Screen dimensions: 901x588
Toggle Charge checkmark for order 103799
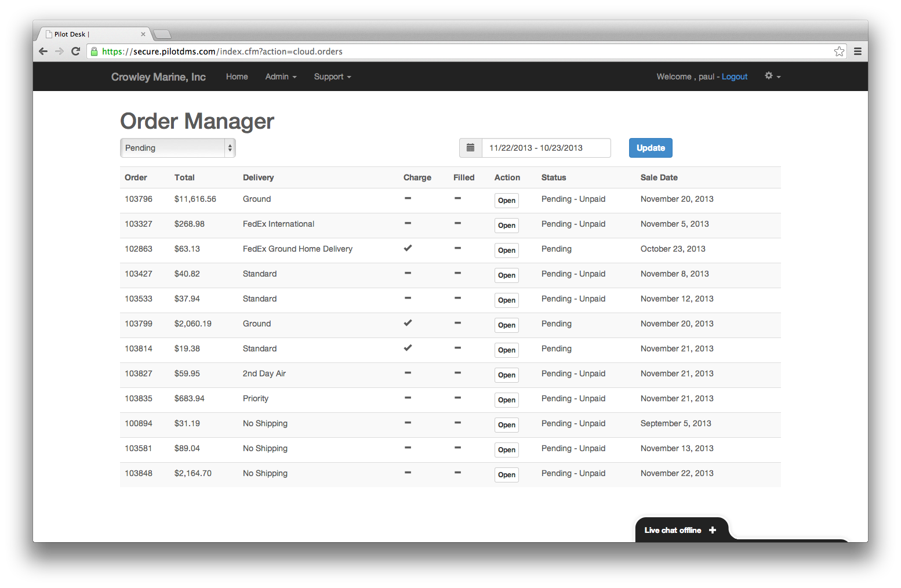pos(408,322)
